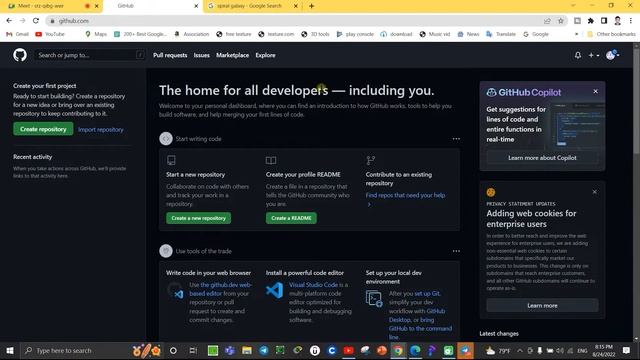640x360 pixels.
Task: Open the Other bookmarks folder
Action: [x=611, y=34]
